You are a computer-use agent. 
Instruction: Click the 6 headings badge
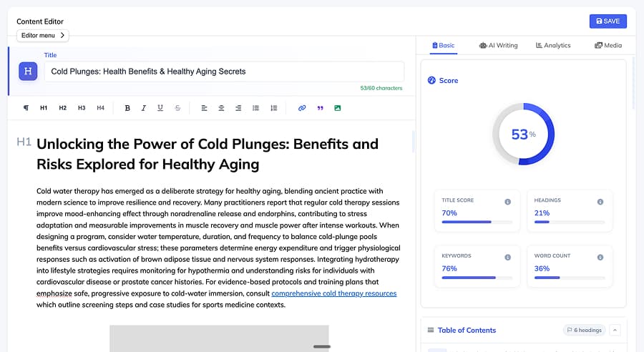(584, 330)
